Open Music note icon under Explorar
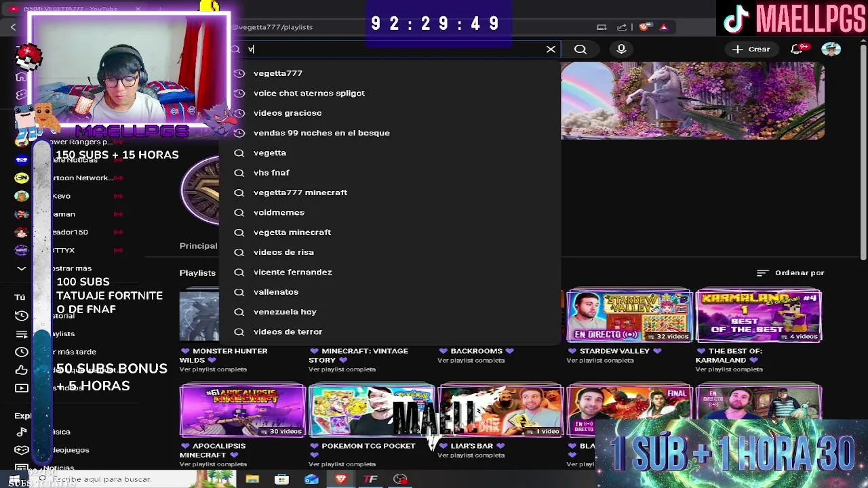The width and height of the screenshot is (868, 488). point(21,432)
